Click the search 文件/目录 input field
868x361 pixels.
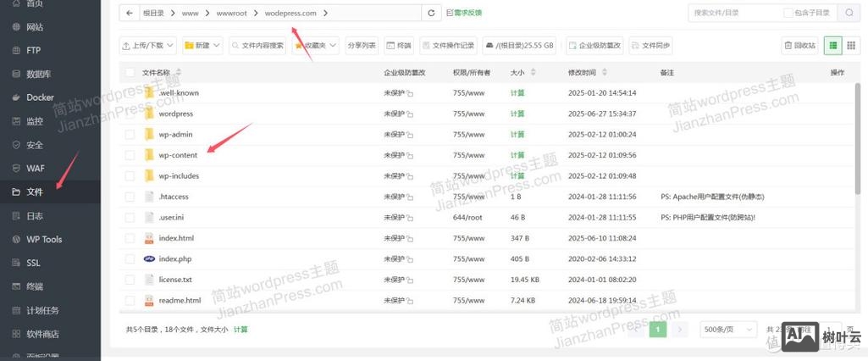coord(734,13)
